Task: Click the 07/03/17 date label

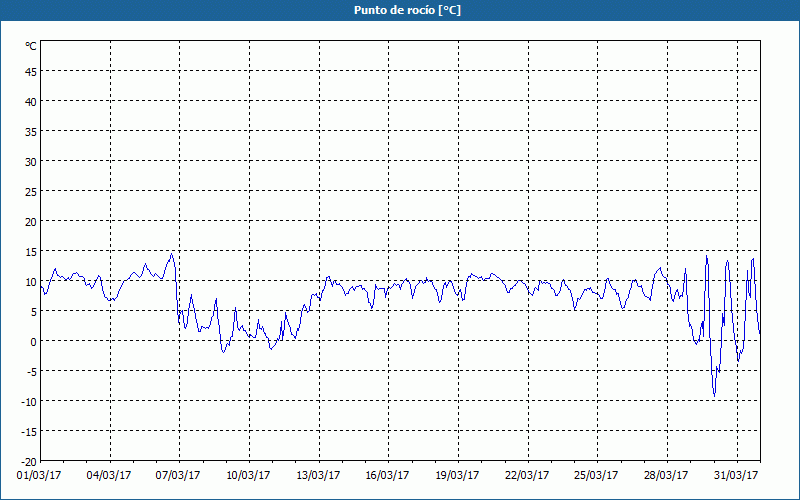Action: pyautogui.click(x=178, y=476)
